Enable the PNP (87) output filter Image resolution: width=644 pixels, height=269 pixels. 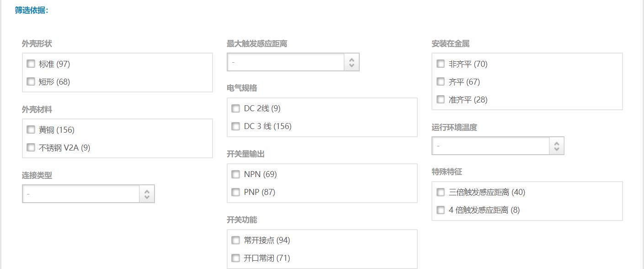coord(235,192)
